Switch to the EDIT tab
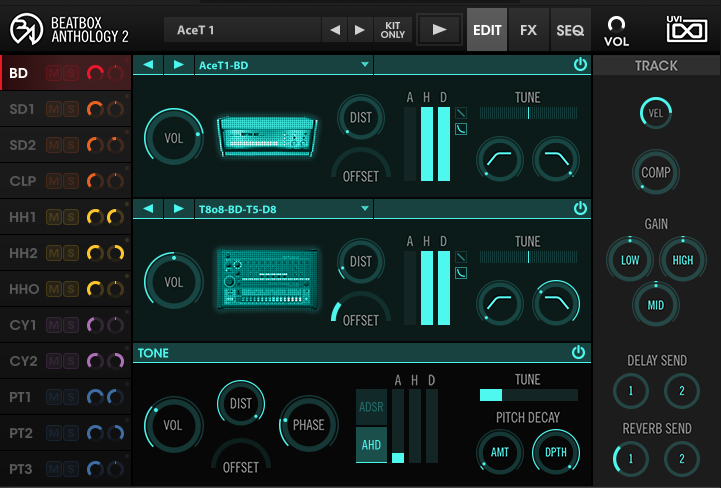This screenshot has height=488, width=721. click(x=487, y=30)
